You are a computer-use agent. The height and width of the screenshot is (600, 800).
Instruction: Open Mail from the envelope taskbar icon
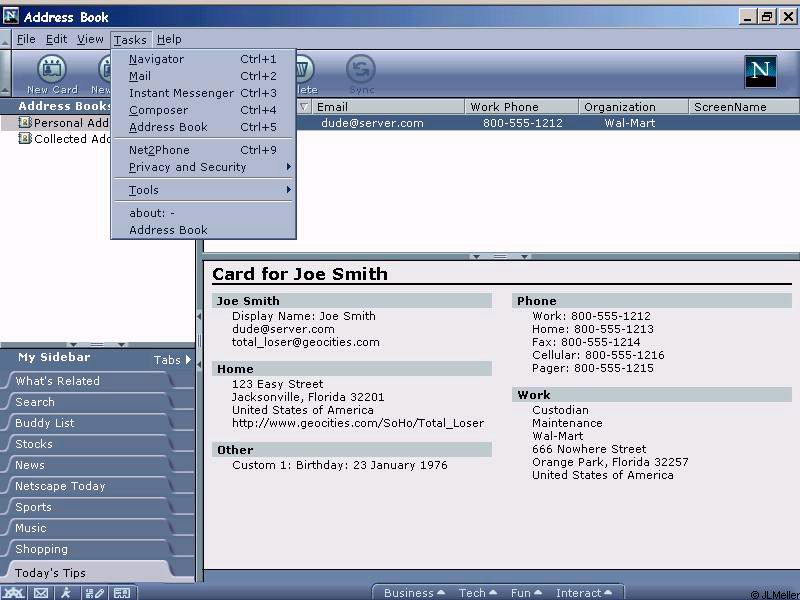pos(41,592)
